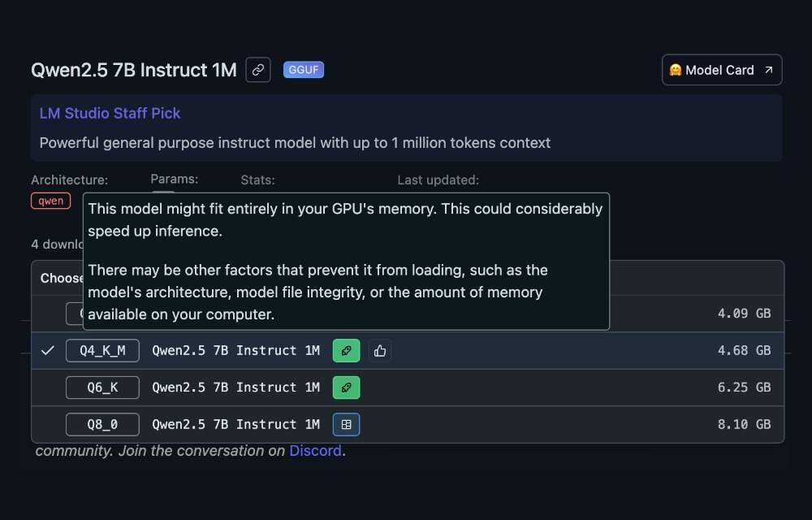Click the qwen architecture tag
812x520 pixels.
pos(51,201)
